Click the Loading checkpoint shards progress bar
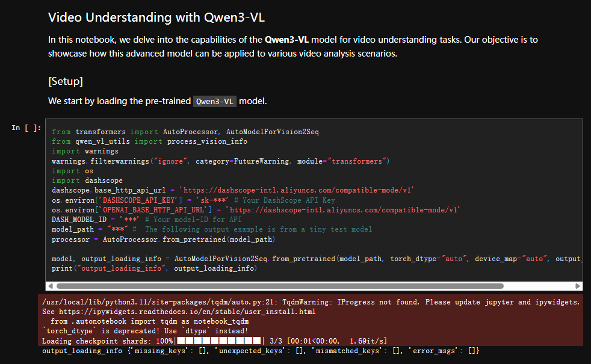 [218, 341]
